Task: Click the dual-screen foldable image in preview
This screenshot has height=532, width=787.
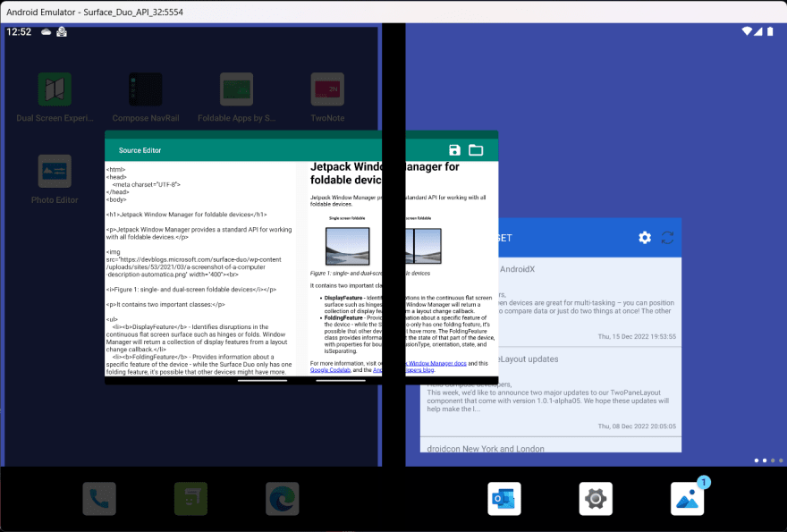Action: pos(423,246)
